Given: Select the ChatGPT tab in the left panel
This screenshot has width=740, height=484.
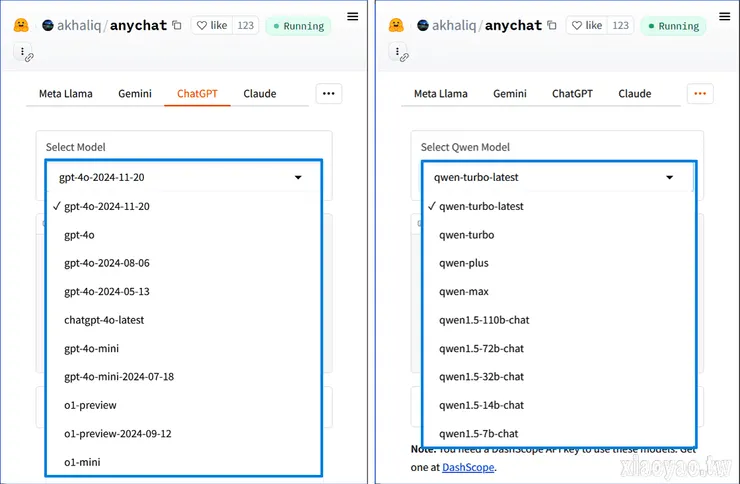Looking at the screenshot, I should [197, 93].
